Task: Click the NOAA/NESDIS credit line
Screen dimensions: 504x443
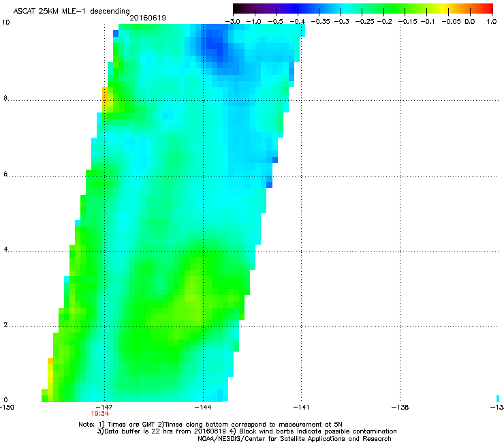Action: (294, 439)
